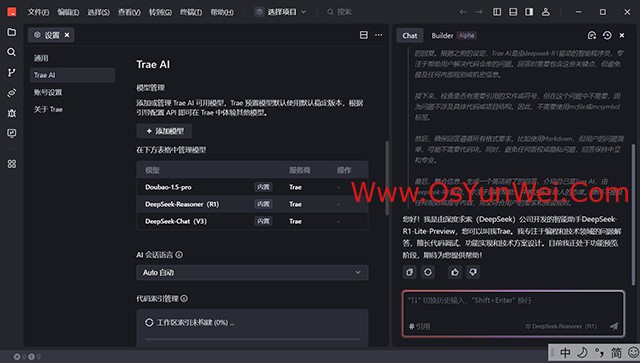Click the error count status bar icon
This screenshot has width=640, height=363.
pos(17,356)
